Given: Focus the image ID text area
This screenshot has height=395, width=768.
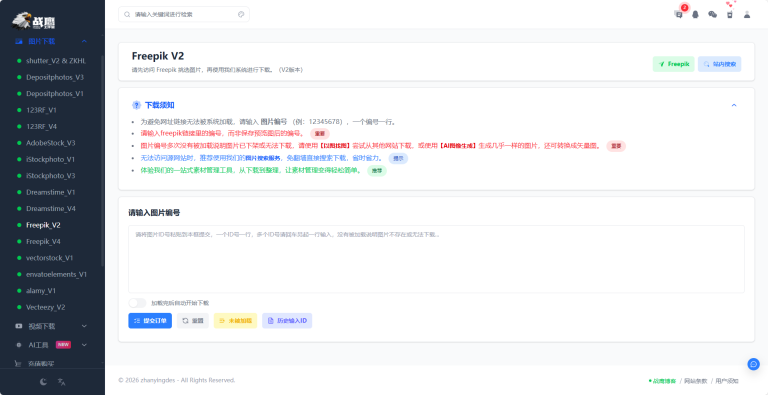Looking at the screenshot, I should [436, 259].
